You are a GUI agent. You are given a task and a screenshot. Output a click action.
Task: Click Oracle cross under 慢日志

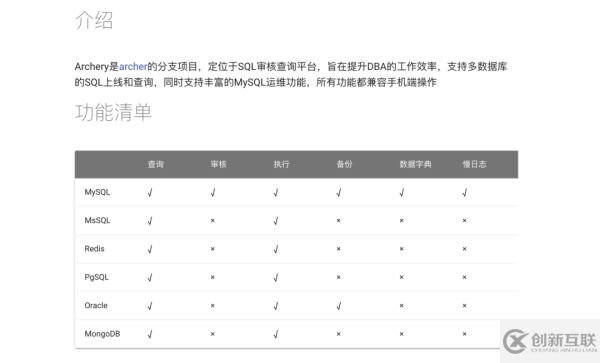click(x=465, y=306)
